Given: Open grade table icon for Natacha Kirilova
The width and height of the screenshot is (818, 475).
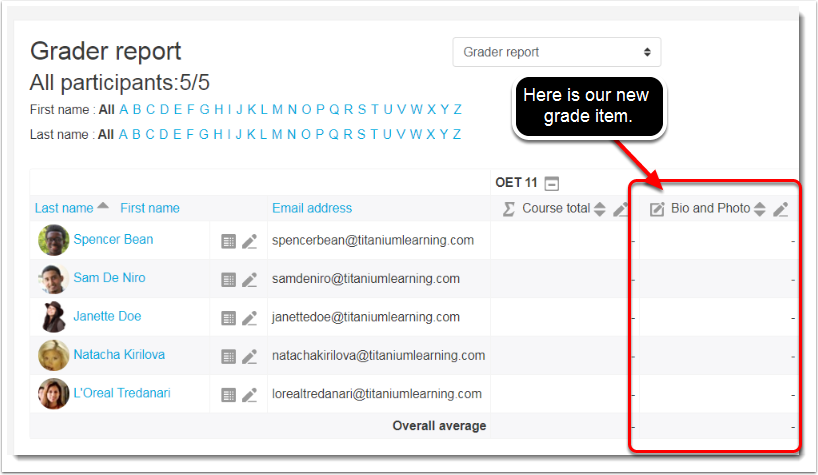Looking at the screenshot, I should [228, 357].
